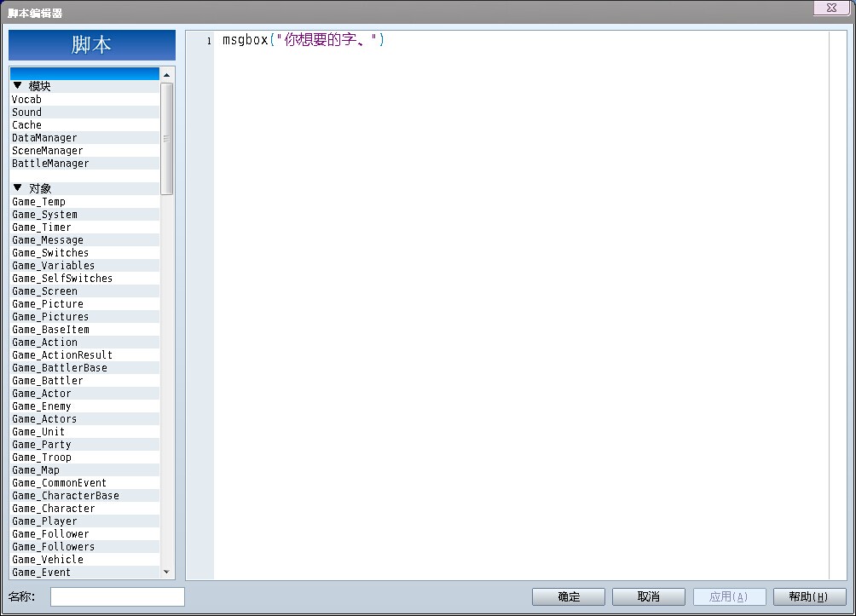Viewport: 856px width, 616px height.
Task: Select Game_Timer in the script list
Action: pos(84,227)
